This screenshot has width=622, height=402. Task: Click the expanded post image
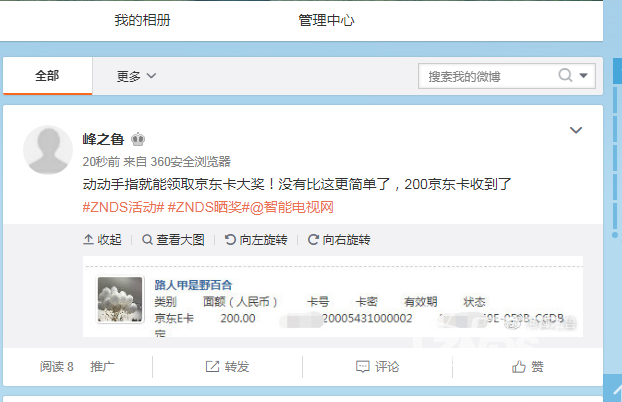click(333, 296)
